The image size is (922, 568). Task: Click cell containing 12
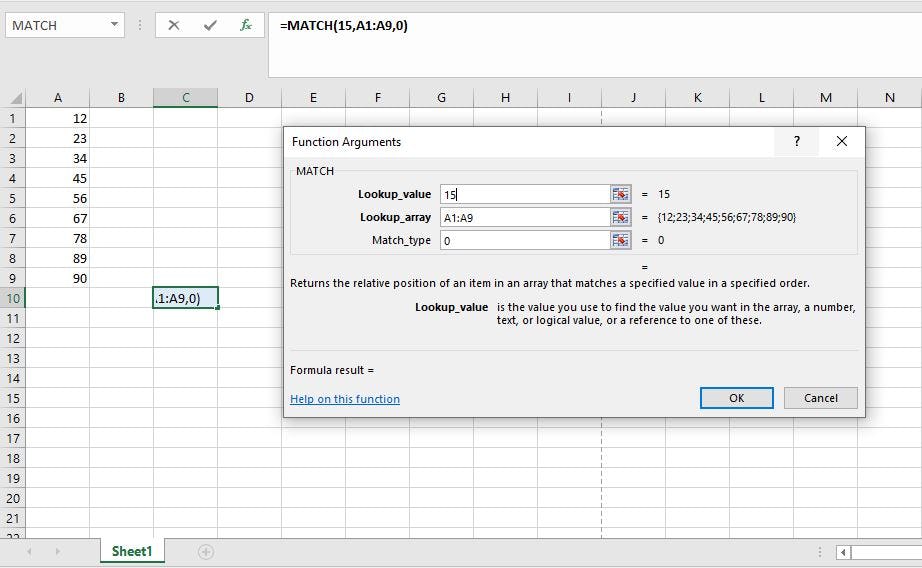pyautogui.click(x=58, y=118)
